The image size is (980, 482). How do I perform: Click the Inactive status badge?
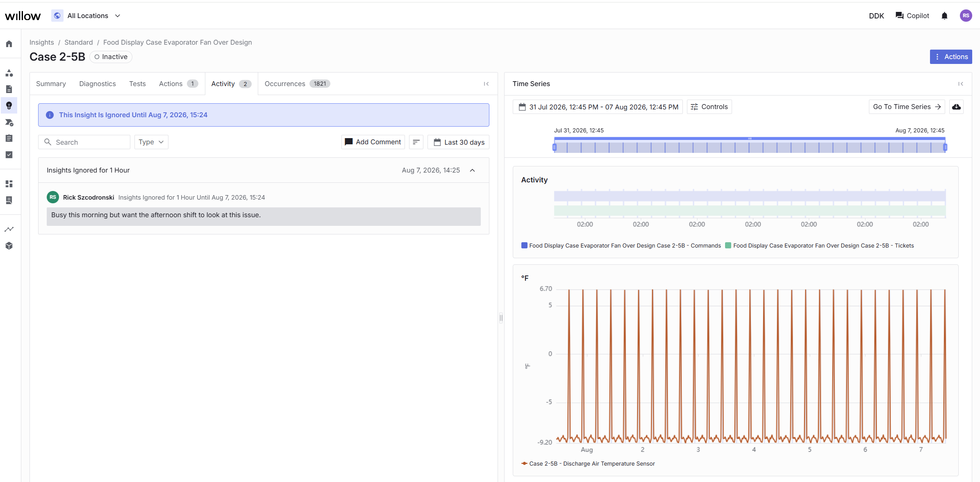pyautogui.click(x=111, y=57)
